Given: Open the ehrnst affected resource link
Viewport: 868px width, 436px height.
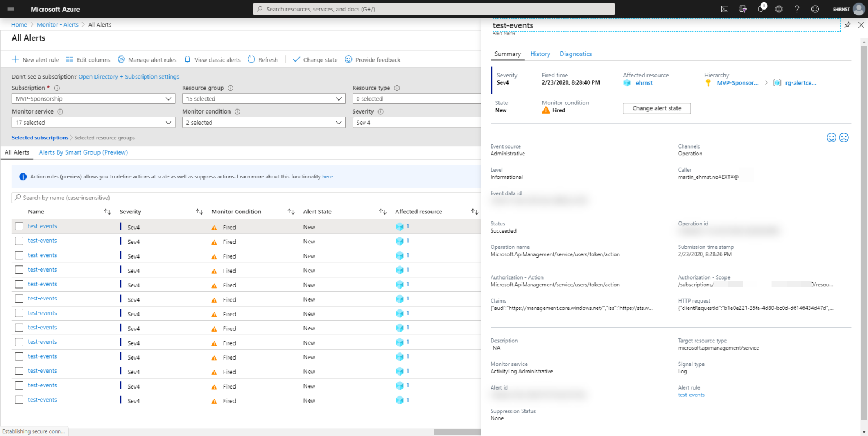Looking at the screenshot, I should [x=644, y=83].
